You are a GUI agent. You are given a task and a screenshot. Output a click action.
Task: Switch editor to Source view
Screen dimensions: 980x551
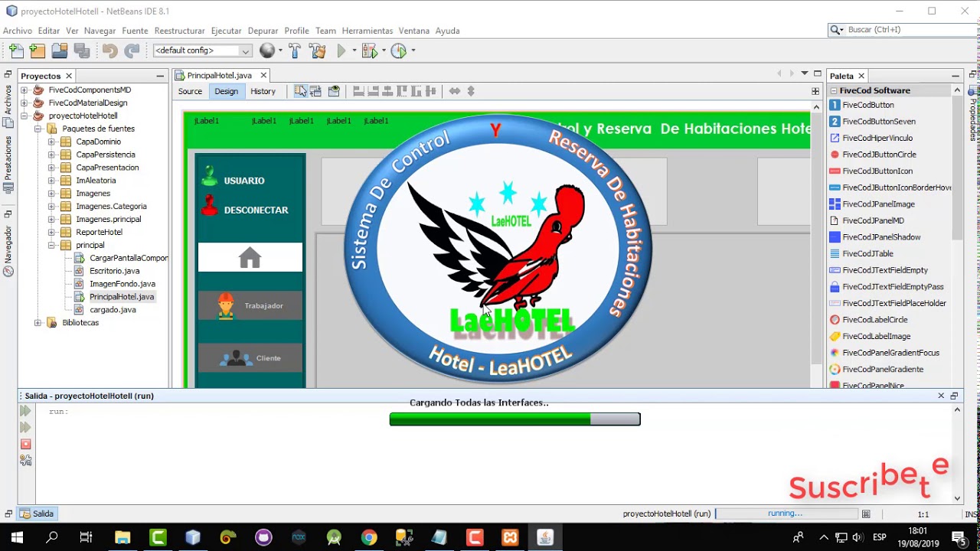click(190, 91)
